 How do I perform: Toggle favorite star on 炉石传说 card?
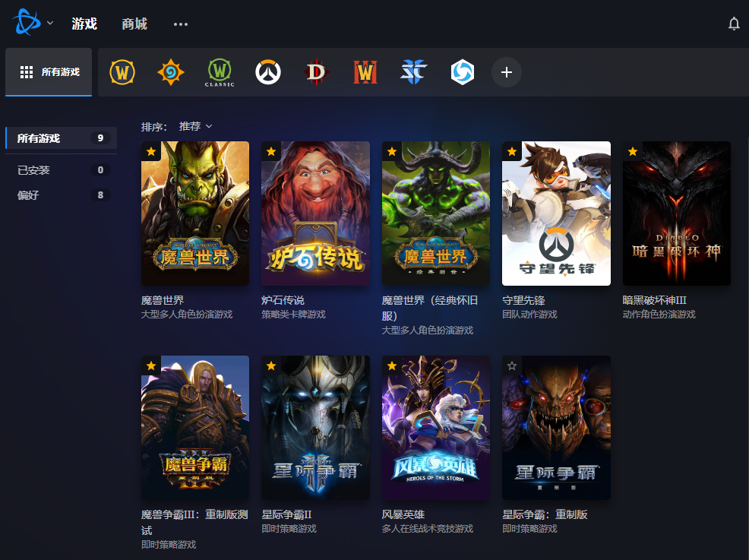(271, 151)
